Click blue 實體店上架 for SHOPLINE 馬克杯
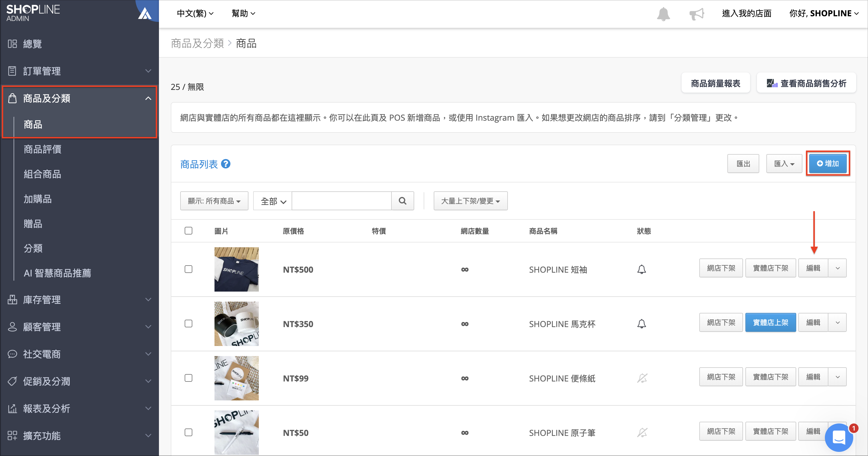Screen dimensions: 868x456 pos(771,322)
